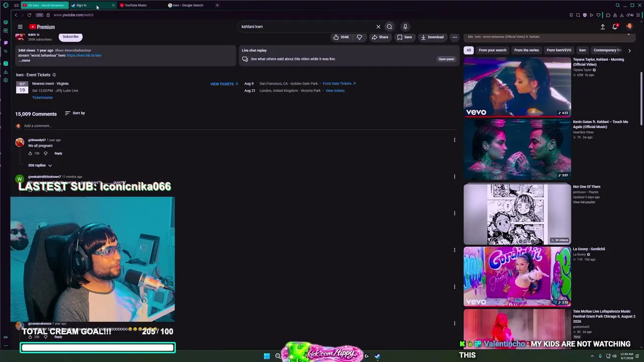Download the video

click(x=432, y=37)
